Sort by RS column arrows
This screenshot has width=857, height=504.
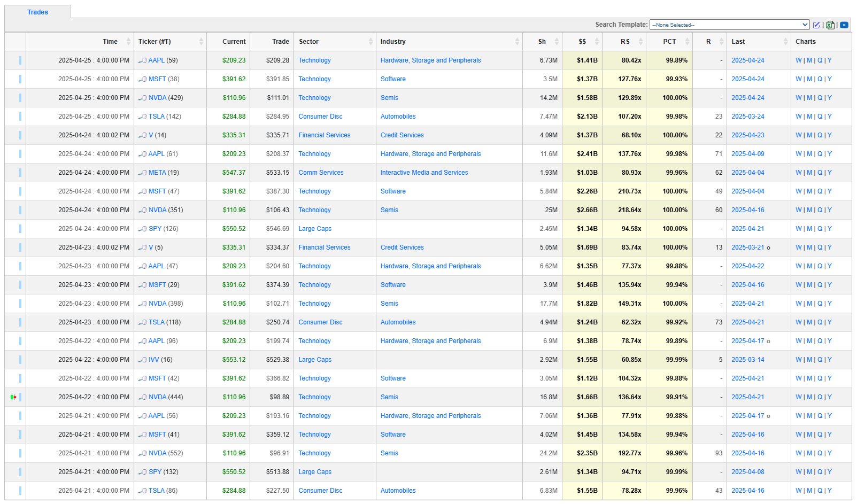pos(640,42)
